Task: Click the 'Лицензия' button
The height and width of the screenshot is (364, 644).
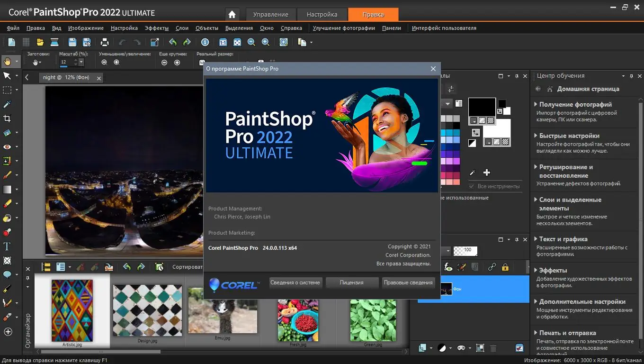Action: click(x=352, y=282)
